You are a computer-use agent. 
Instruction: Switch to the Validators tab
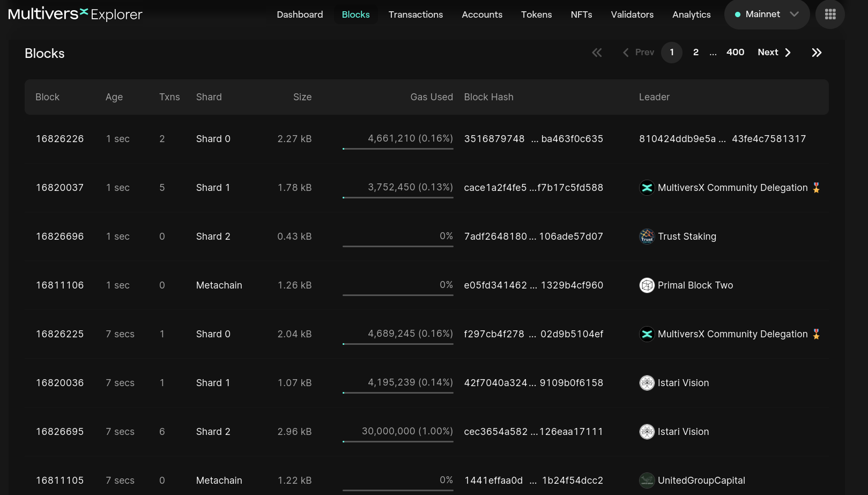click(x=632, y=14)
